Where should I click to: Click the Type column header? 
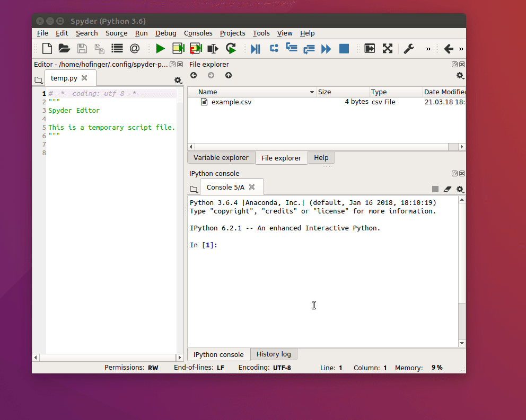point(396,92)
